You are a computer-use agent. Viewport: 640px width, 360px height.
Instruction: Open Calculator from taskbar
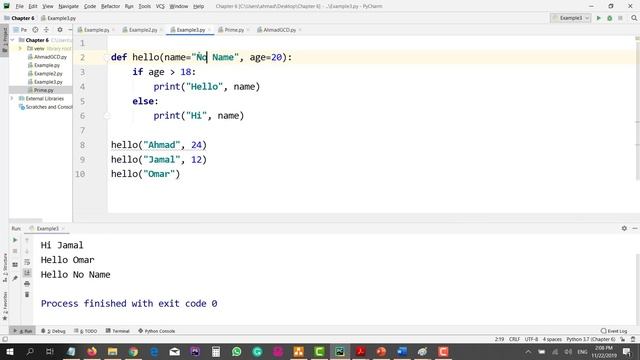pos(216,351)
